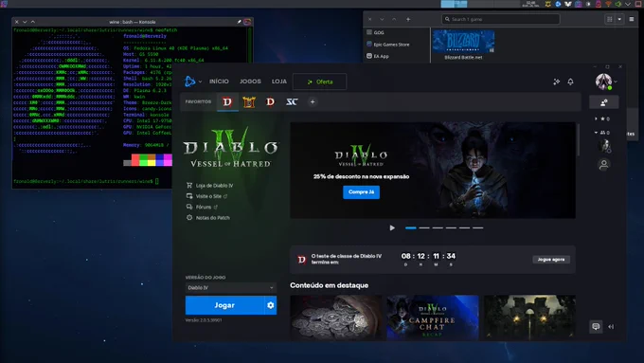Viewport: 644px width, 363px height.
Task: Click the Battle.net content scrollbar
Action: coord(579,139)
